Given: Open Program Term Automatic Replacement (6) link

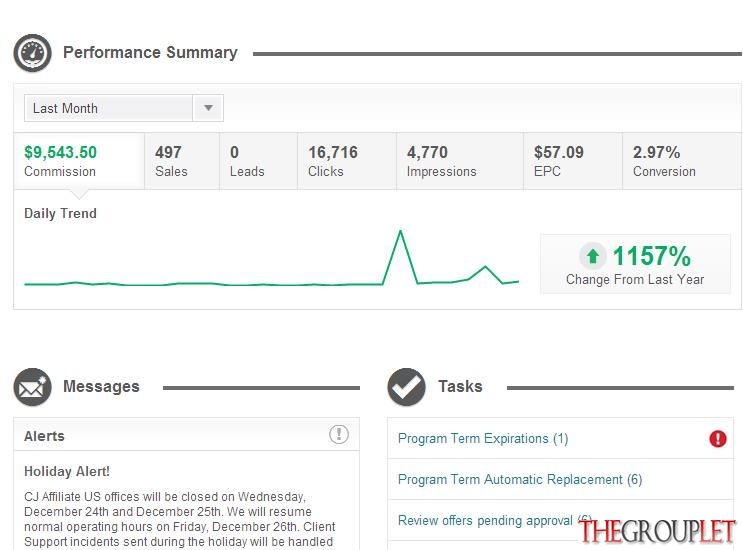Looking at the screenshot, I should (x=520, y=479).
